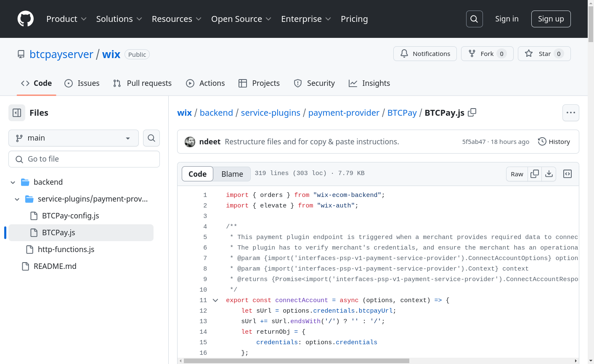Image resolution: width=594 pixels, height=364 pixels.
Task: Click the BTCPay.js file icon in tree
Action: coord(34,233)
